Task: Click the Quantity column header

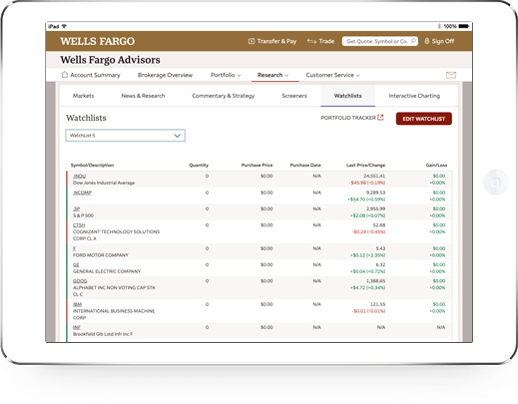Action: pos(199,165)
